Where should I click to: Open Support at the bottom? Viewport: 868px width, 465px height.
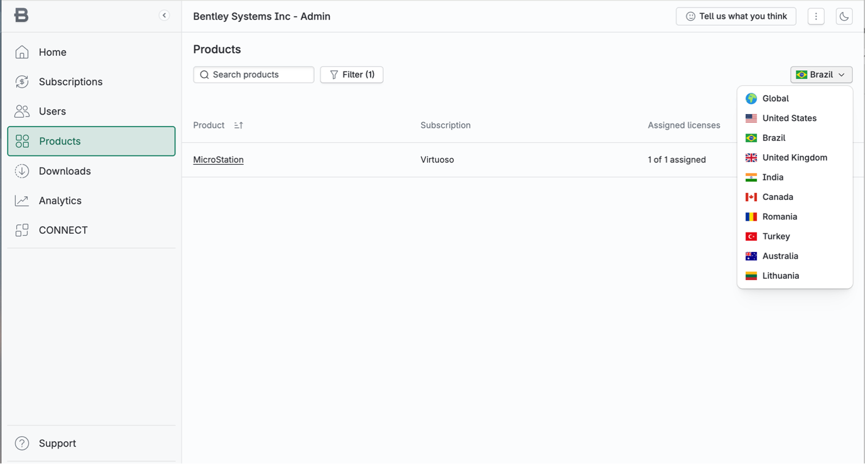point(92,443)
